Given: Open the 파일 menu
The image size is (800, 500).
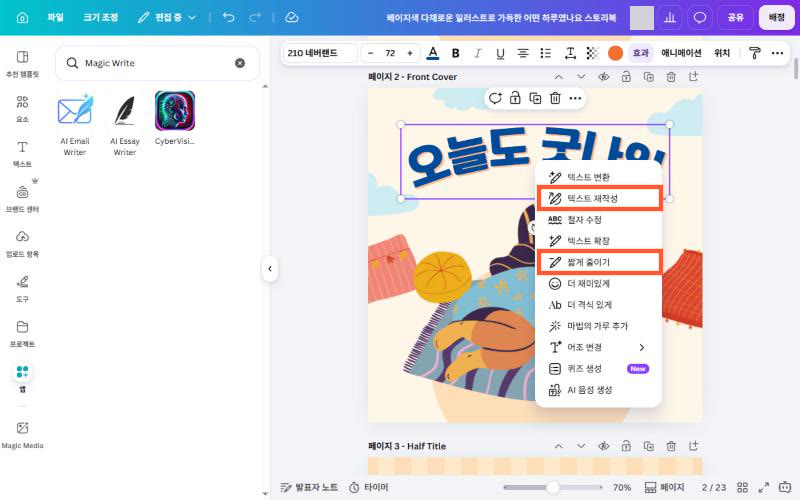Looking at the screenshot, I should click(x=55, y=17).
